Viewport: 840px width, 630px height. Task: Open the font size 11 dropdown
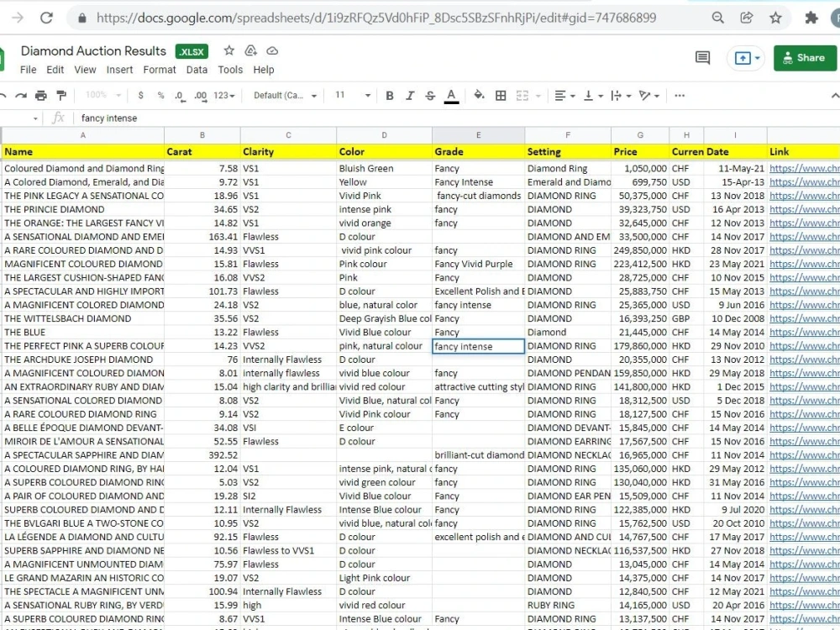[353, 96]
